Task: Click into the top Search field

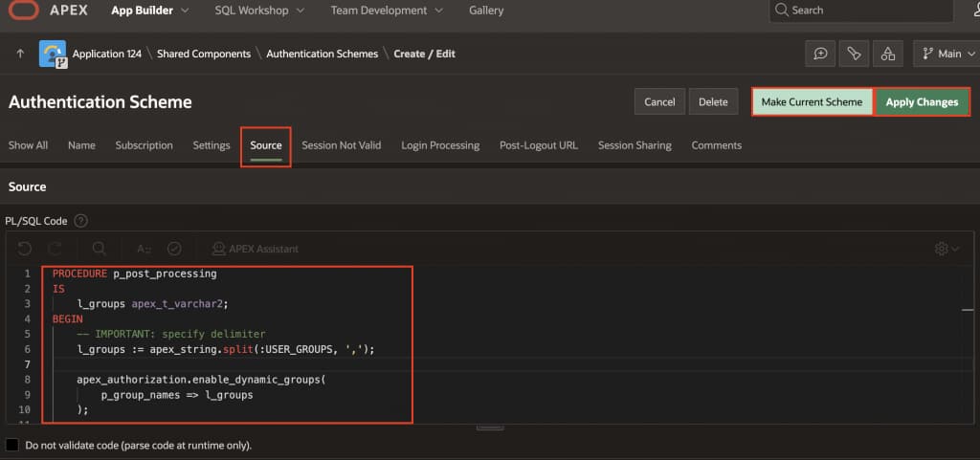Action: click(861, 11)
